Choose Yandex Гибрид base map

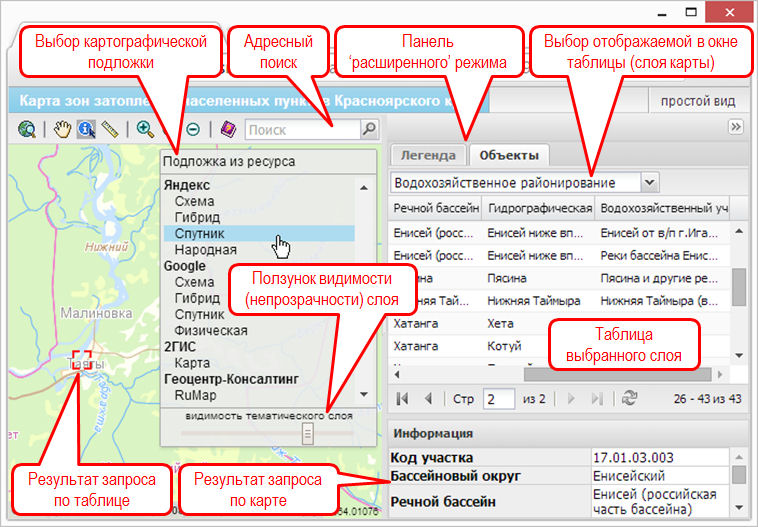(197, 217)
